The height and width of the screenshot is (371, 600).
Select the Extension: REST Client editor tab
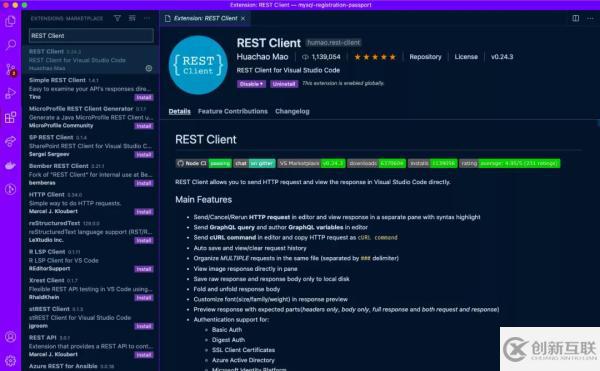coord(205,18)
